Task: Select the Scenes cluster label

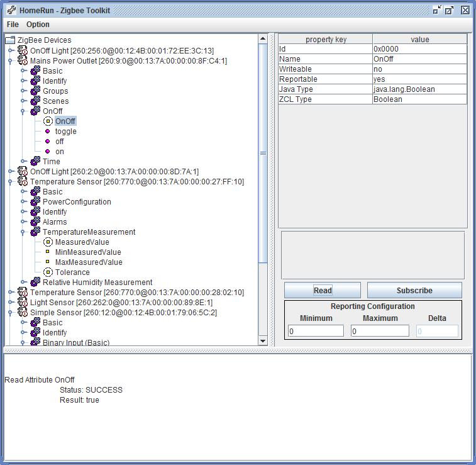Action: coord(55,101)
